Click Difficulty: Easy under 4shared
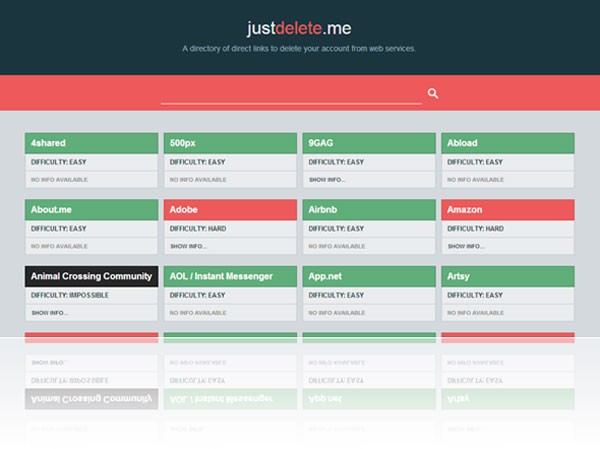600x449 pixels. (x=59, y=162)
